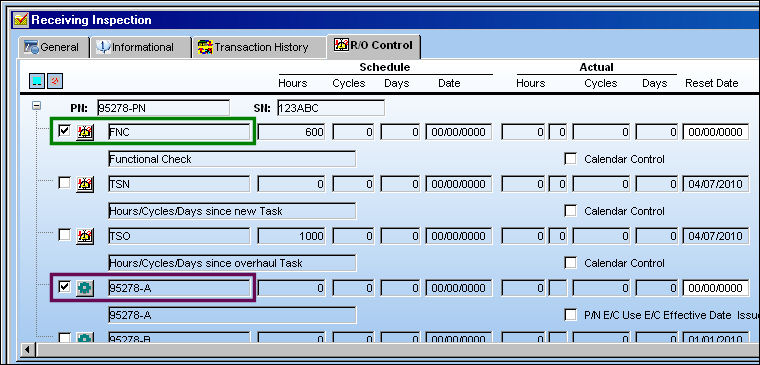
Task: Check the TSO row checkbox
Action: pos(64,235)
